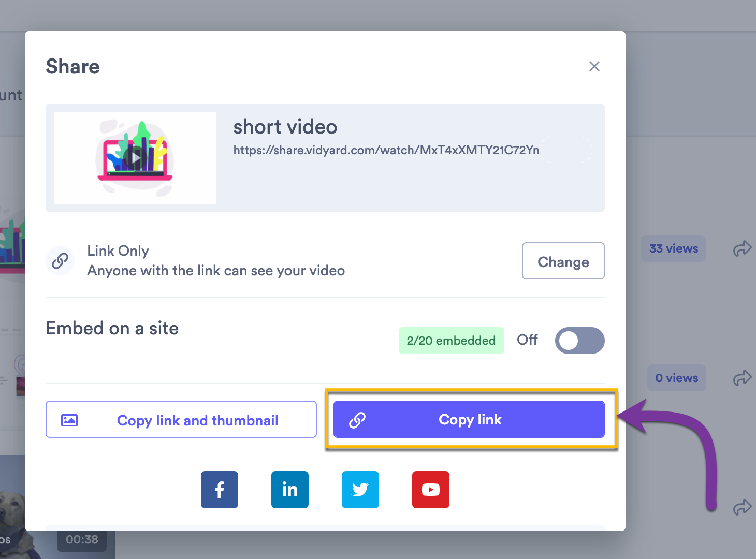Click the "short video" title text
Viewport: 756px width, 559px height.
285,127
